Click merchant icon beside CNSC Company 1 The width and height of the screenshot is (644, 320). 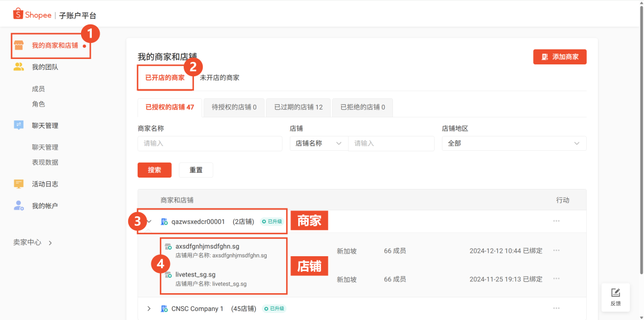(165, 309)
